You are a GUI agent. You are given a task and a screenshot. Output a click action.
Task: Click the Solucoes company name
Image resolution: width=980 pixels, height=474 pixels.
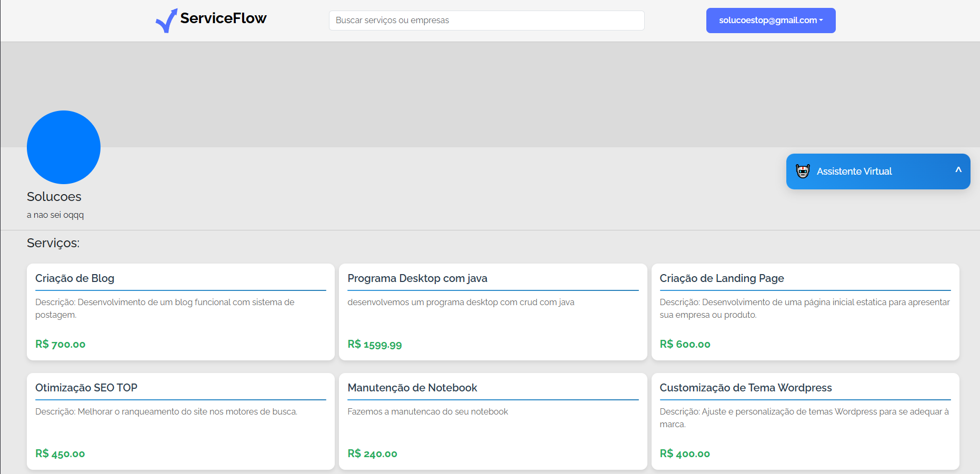tap(54, 197)
